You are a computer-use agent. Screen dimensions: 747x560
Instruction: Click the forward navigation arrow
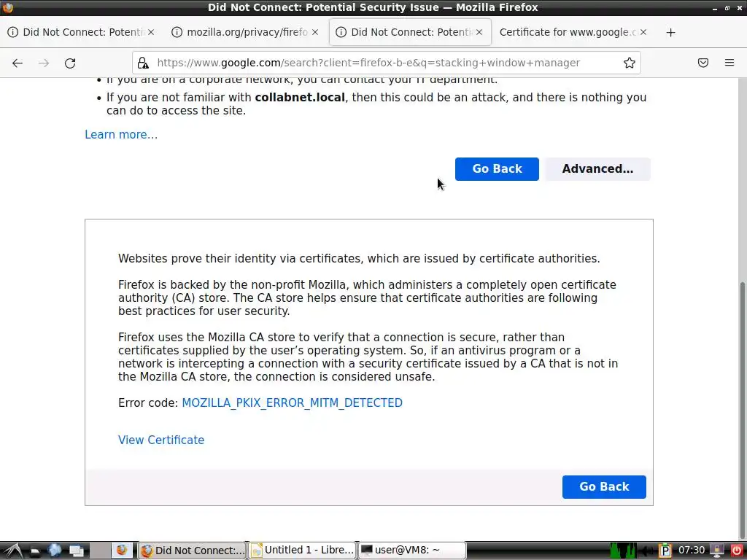click(x=44, y=63)
